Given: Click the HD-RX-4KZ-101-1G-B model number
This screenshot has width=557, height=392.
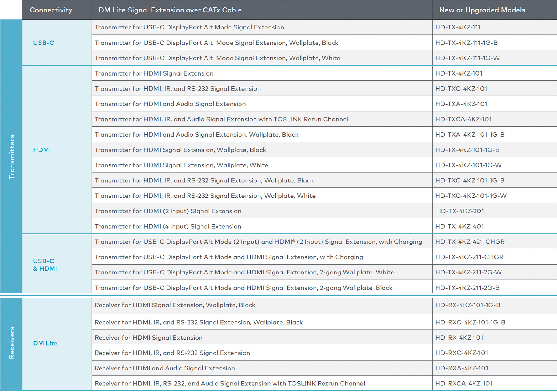Looking at the screenshot, I should tap(468, 305).
